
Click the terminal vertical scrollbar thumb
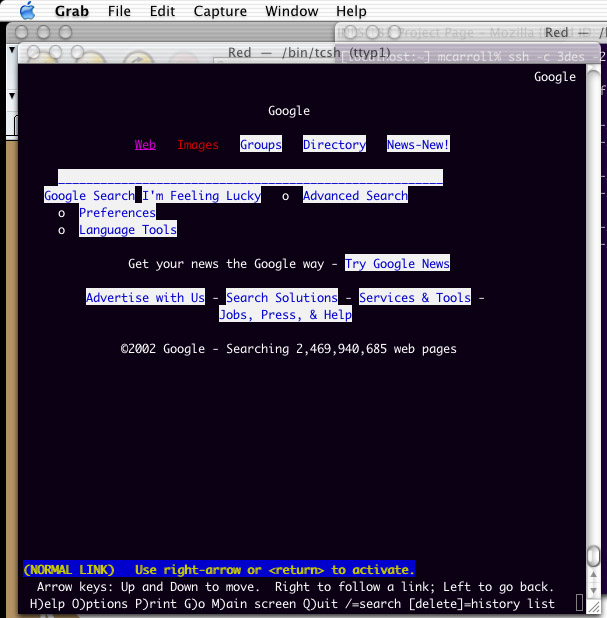[593, 555]
